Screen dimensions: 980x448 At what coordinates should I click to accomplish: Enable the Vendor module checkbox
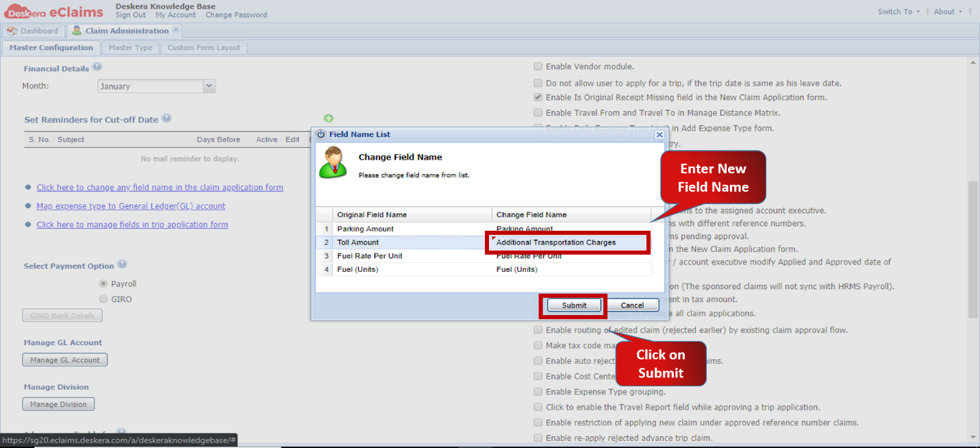tap(538, 66)
